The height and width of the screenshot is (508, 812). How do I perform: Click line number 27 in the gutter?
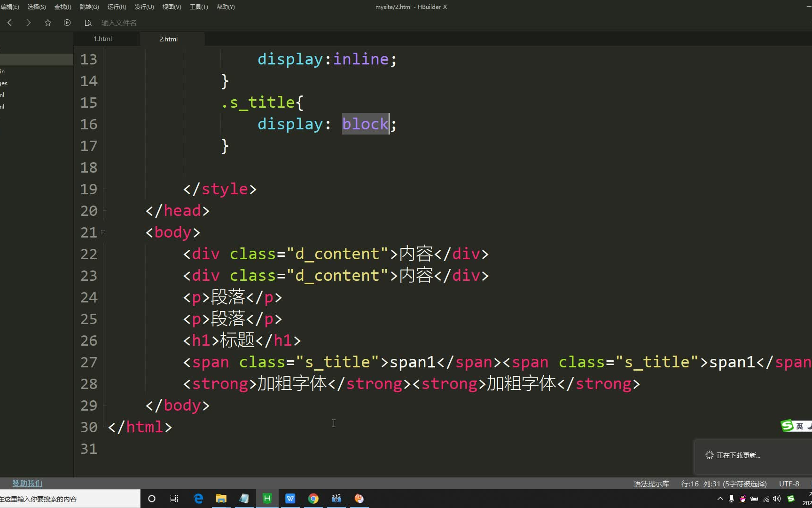89,362
